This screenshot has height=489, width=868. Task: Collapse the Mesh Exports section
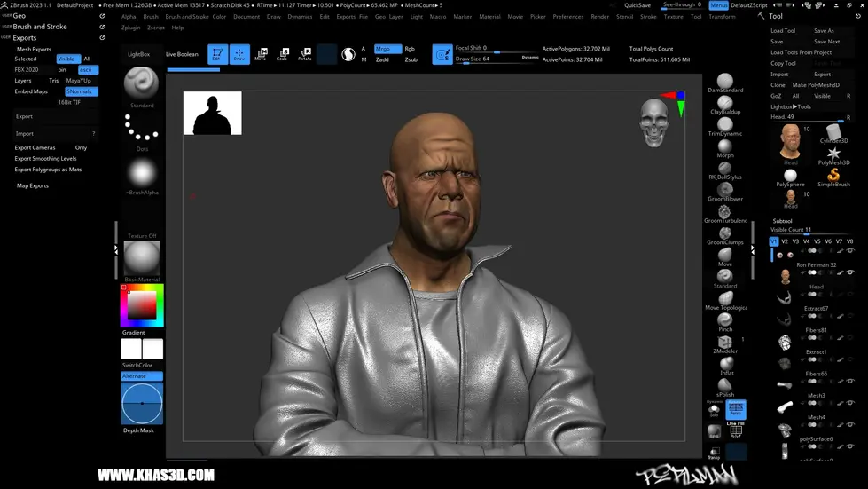34,50
